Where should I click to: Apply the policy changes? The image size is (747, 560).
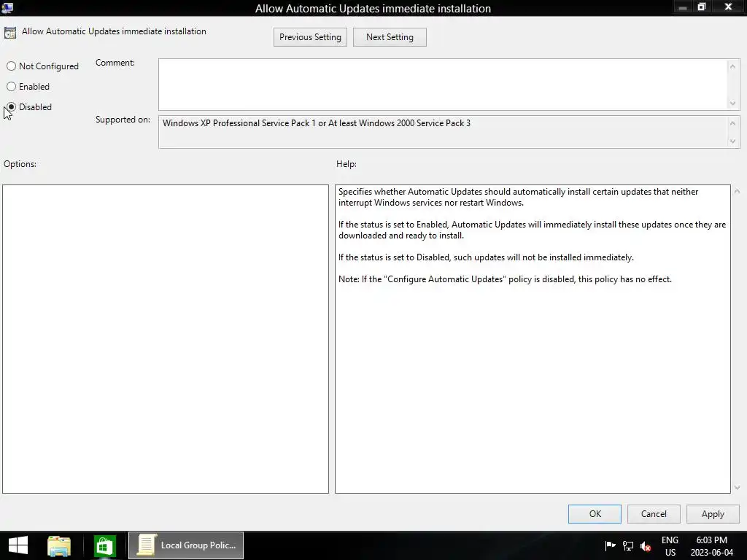(x=713, y=514)
